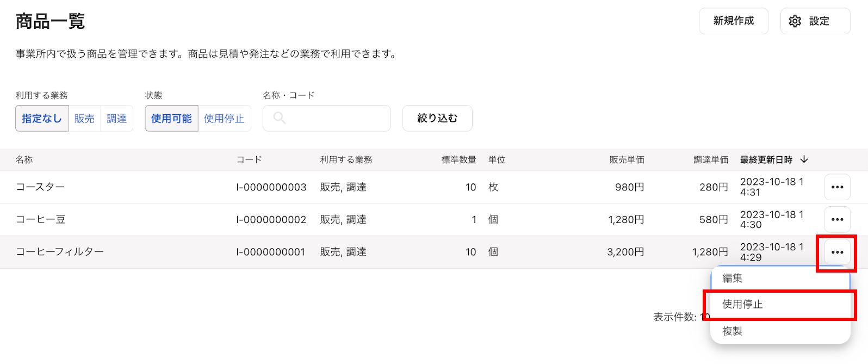This screenshot has height=364, width=868.
Task: Click the sort arrow next to 最終更新日時
Action: (x=804, y=159)
